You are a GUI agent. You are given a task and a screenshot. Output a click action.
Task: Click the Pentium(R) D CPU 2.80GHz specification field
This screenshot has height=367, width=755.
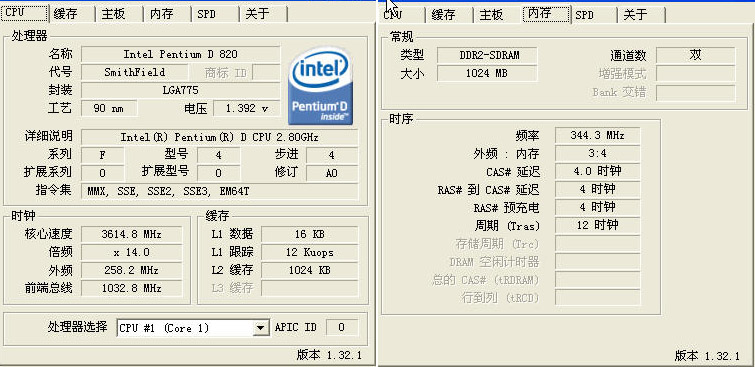[220, 137]
